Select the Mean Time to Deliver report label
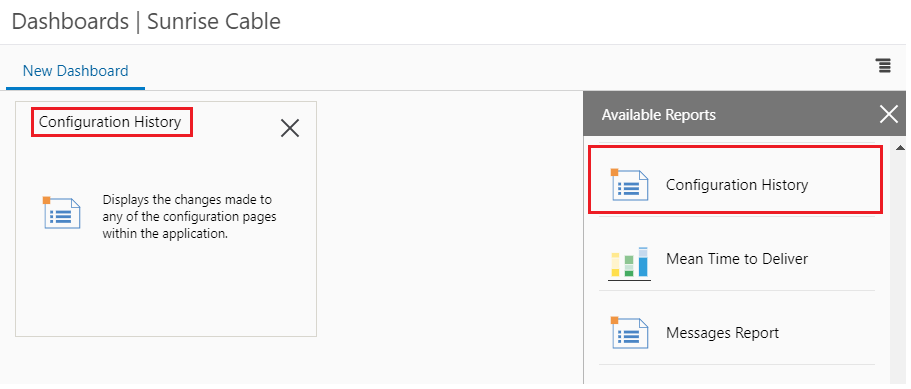Image resolution: width=911 pixels, height=389 pixels. tap(737, 258)
